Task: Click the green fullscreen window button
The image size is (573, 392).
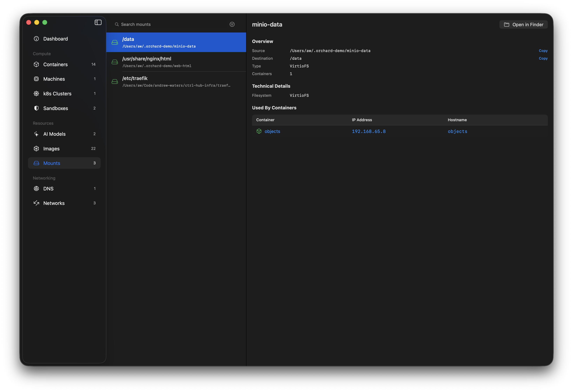Action: tap(45, 22)
